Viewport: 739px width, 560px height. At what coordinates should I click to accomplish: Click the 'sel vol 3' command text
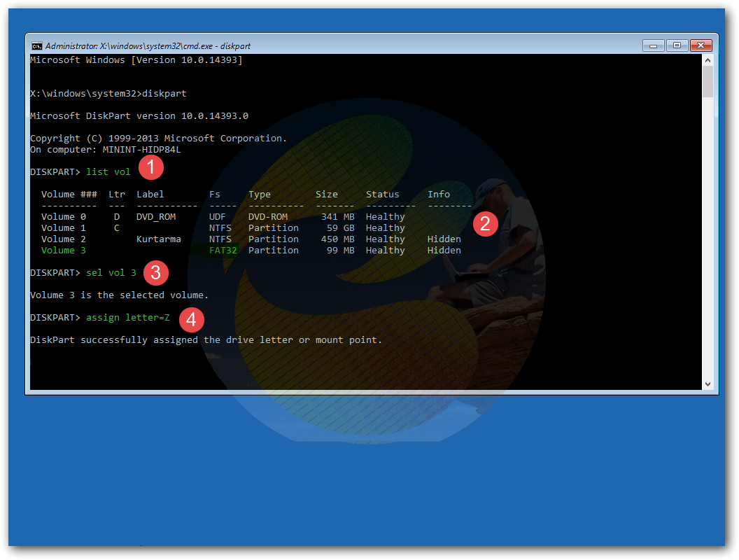111,273
